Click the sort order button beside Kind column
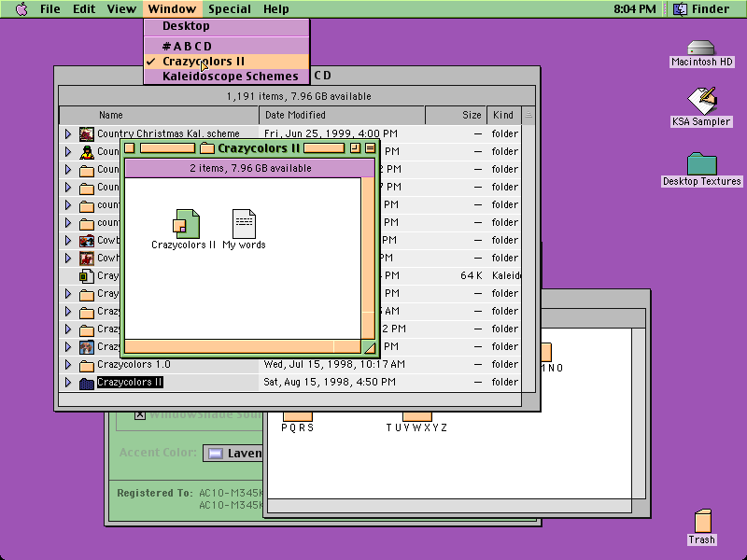This screenshot has width=747, height=560. [529, 115]
